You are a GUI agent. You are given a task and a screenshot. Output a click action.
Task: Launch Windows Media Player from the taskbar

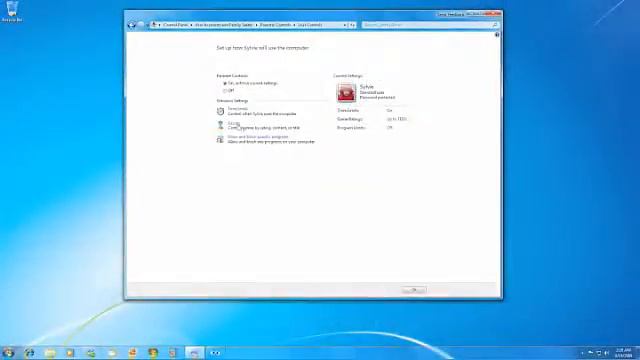click(70, 353)
